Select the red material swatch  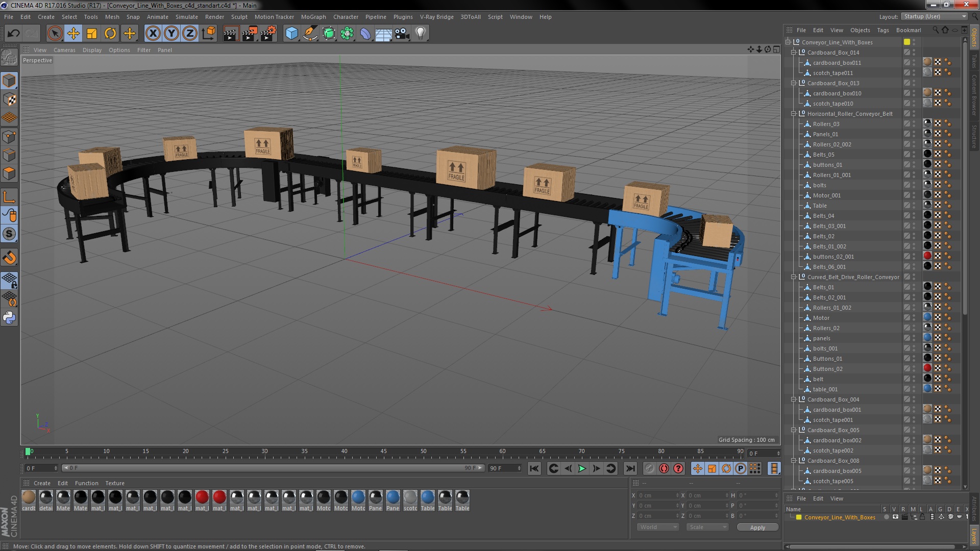(x=202, y=497)
